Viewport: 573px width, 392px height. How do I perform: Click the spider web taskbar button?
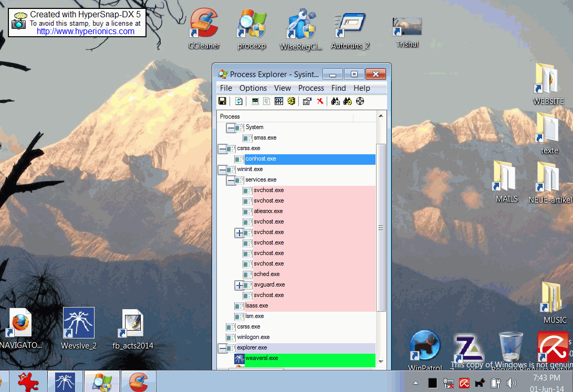coord(65,382)
